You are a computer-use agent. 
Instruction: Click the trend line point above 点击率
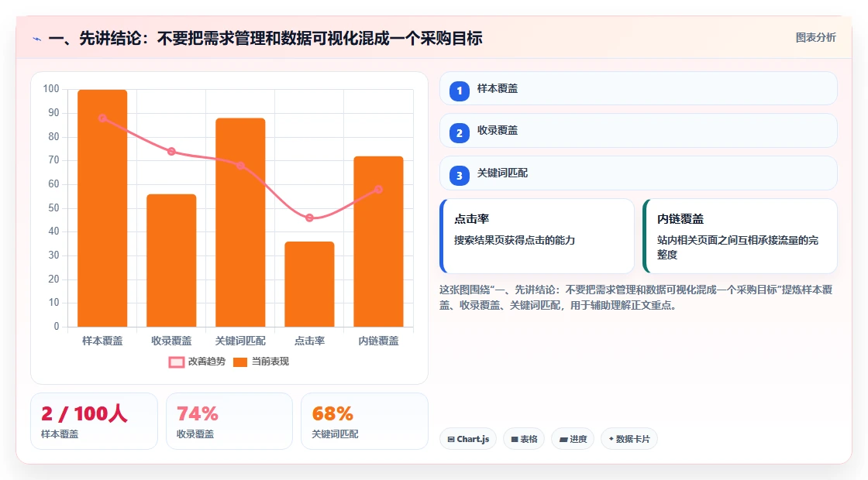pos(309,218)
